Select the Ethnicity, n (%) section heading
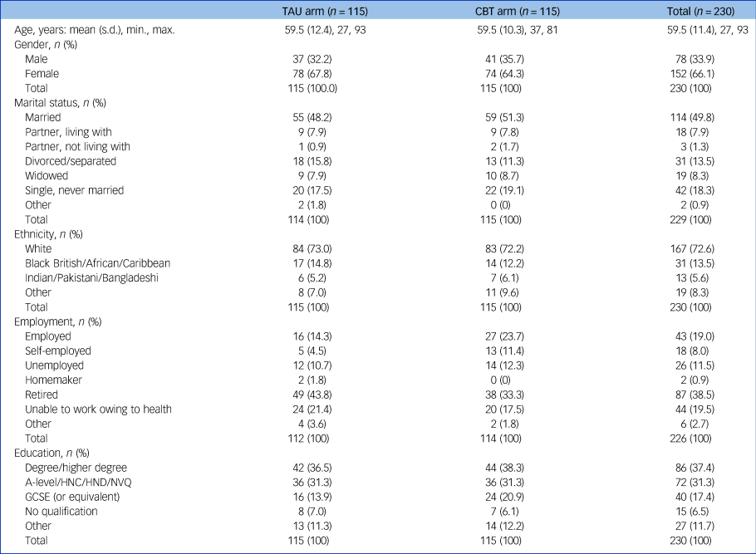 pos(48,234)
